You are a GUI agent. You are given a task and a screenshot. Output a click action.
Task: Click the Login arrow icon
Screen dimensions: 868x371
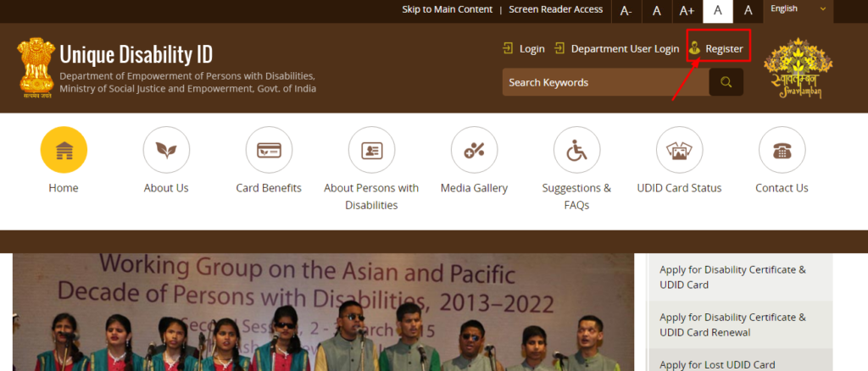(x=508, y=48)
